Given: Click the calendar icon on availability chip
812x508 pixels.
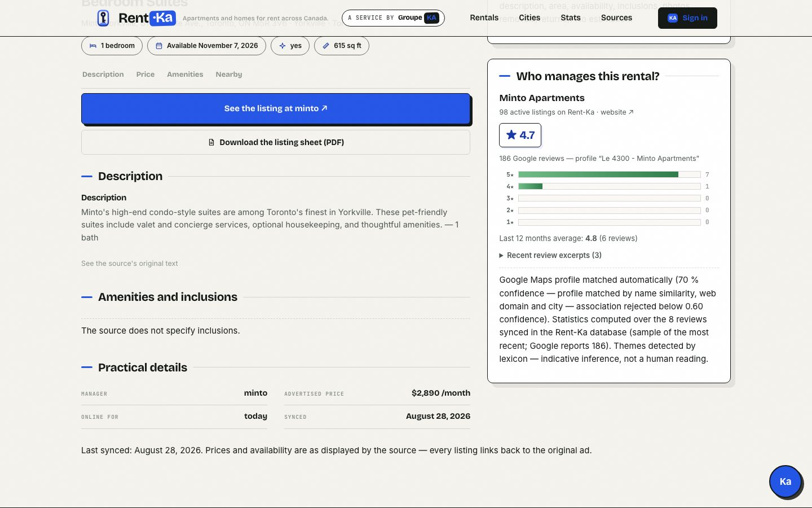Looking at the screenshot, I should 159,46.
